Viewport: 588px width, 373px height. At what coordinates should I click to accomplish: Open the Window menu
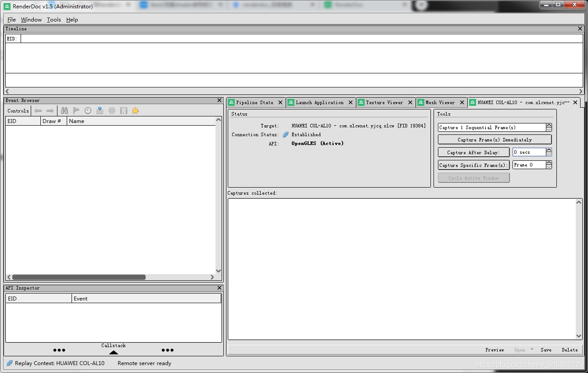coord(31,19)
